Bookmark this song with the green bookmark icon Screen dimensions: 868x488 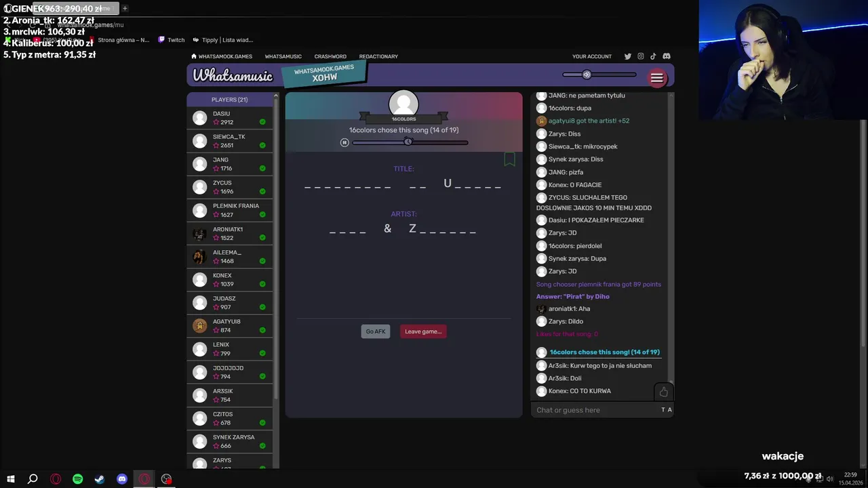pyautogui.click(x=509, y=159)
